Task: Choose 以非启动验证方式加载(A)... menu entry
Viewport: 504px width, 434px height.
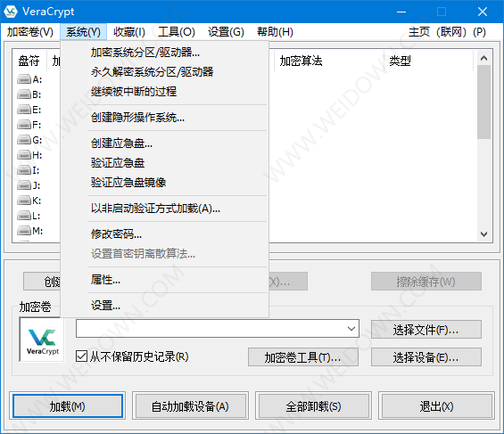Action: 164,209
